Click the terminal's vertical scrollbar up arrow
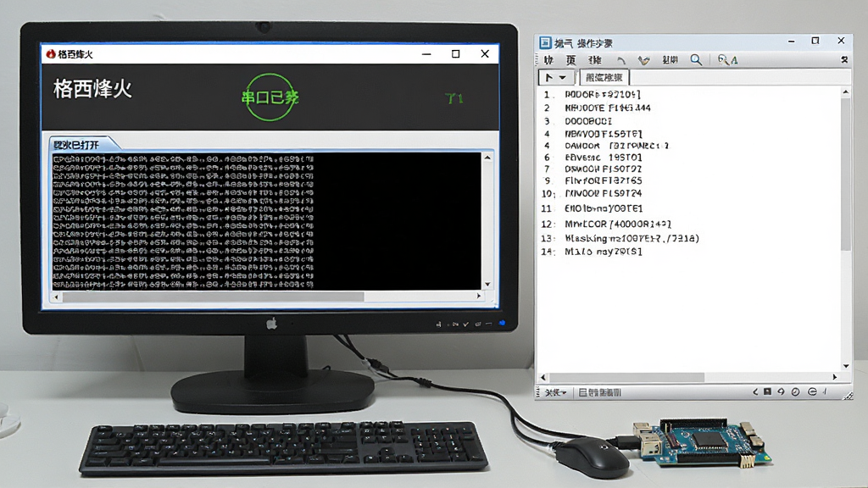868x488 pixels. coord(487,158)
